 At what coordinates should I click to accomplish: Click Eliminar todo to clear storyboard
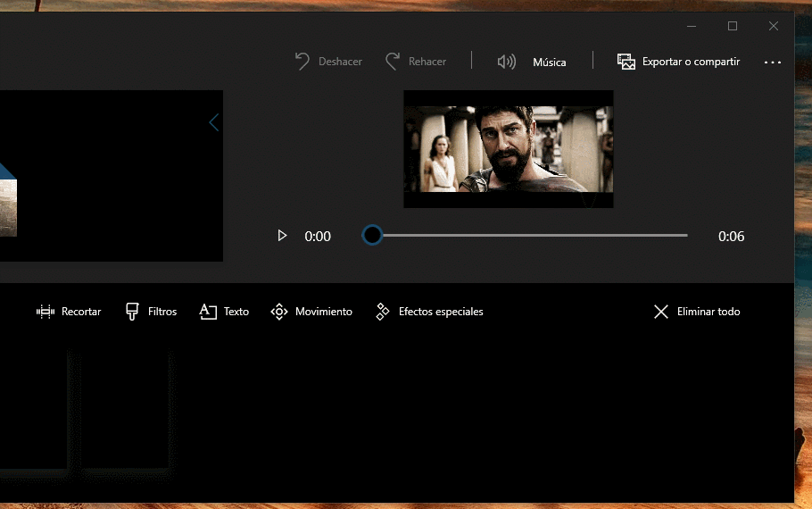pyautogui.click(x=708, y=312)
